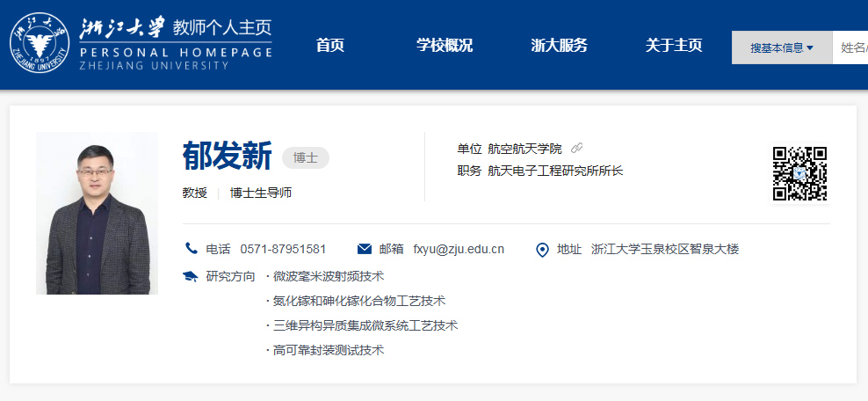Image resolution: width=868 pixels, height=401 pixels.
Task: Click research direction 高可靠封装测试技术
Action: click(x=329, y=350)
